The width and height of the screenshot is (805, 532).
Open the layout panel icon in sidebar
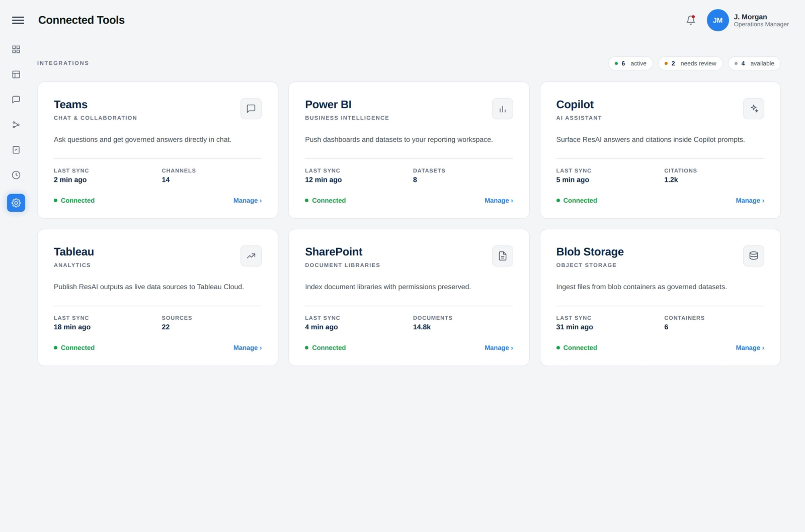pyautogui.click(x=16, y=74)
